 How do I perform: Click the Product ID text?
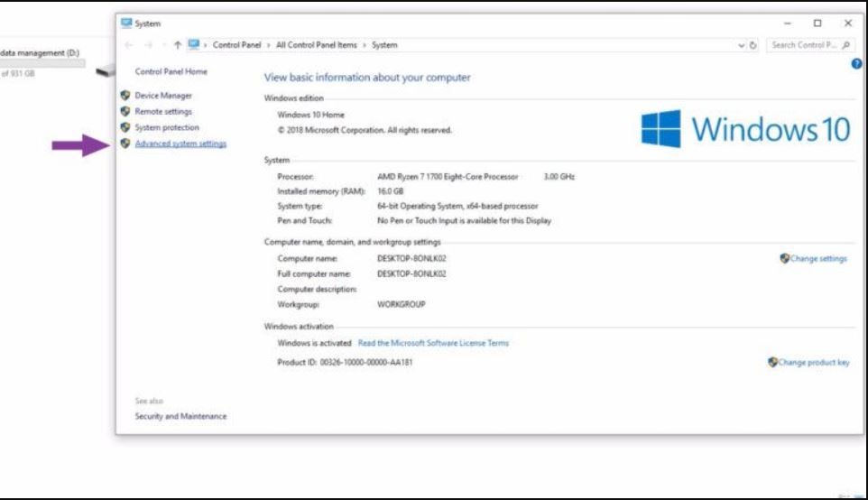click(x=345, y=362)
